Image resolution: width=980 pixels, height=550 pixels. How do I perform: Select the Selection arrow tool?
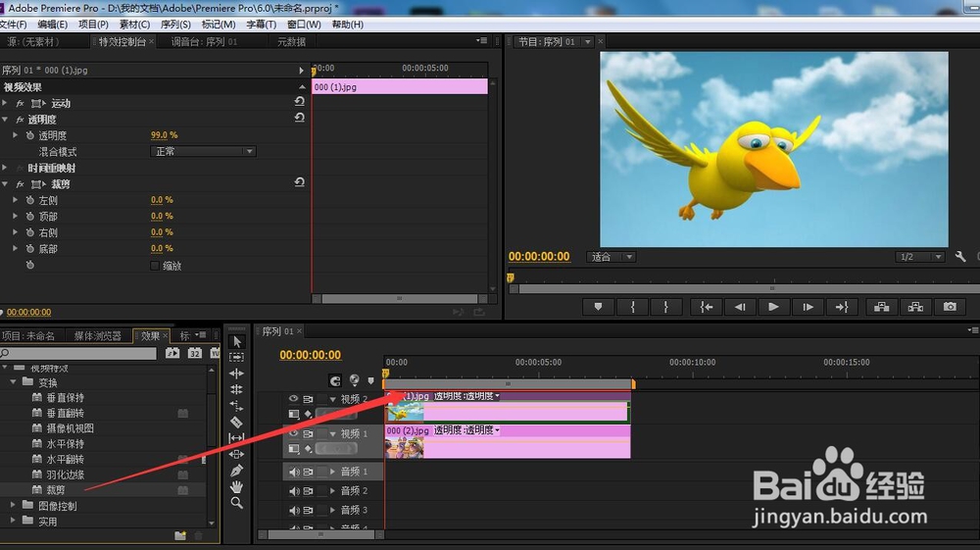(x=237, y=341)
